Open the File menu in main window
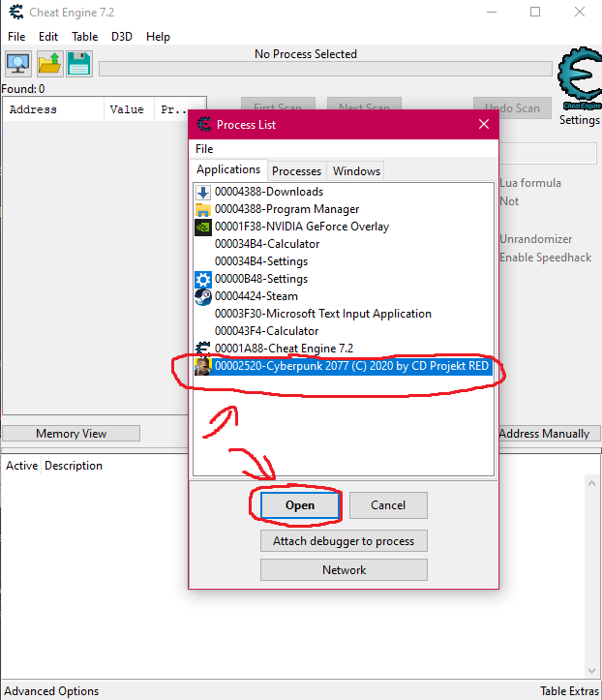This screenshot has height=700, width=602. (16, 37)
